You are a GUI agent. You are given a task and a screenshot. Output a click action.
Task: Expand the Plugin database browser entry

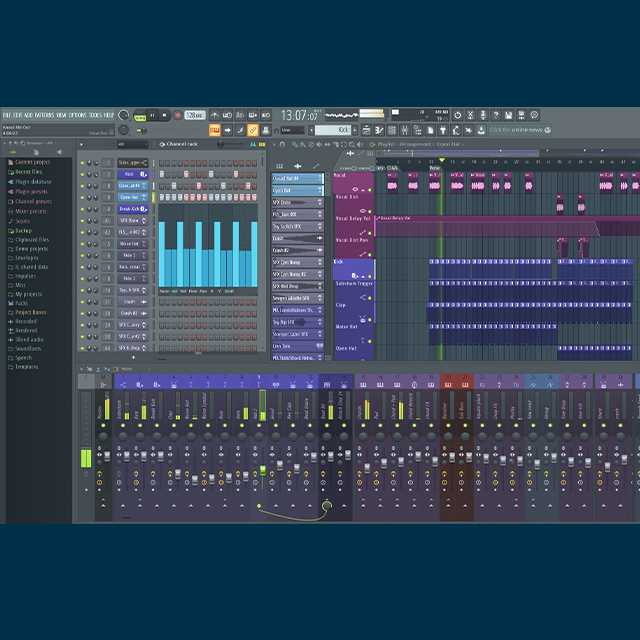[33, 182]
